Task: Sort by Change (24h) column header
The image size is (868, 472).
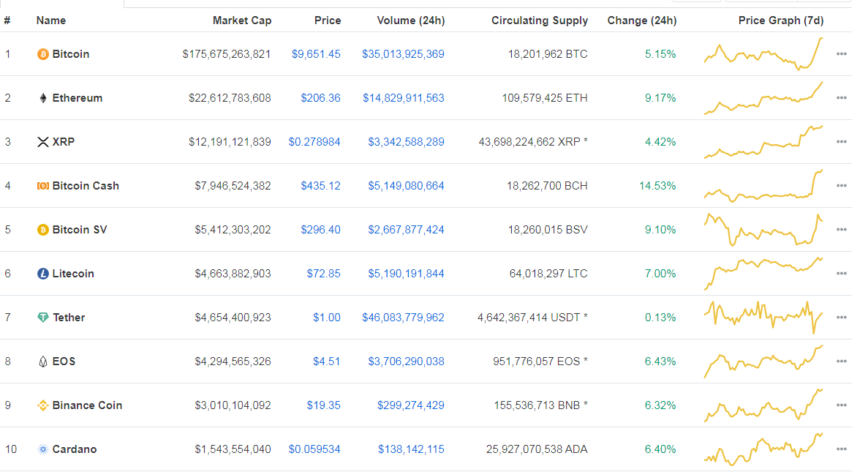Action: [x=641, y=20]
